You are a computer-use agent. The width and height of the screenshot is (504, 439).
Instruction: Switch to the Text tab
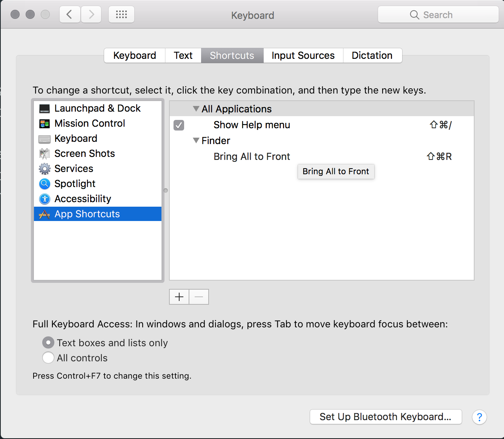click(x=183, y=55)
